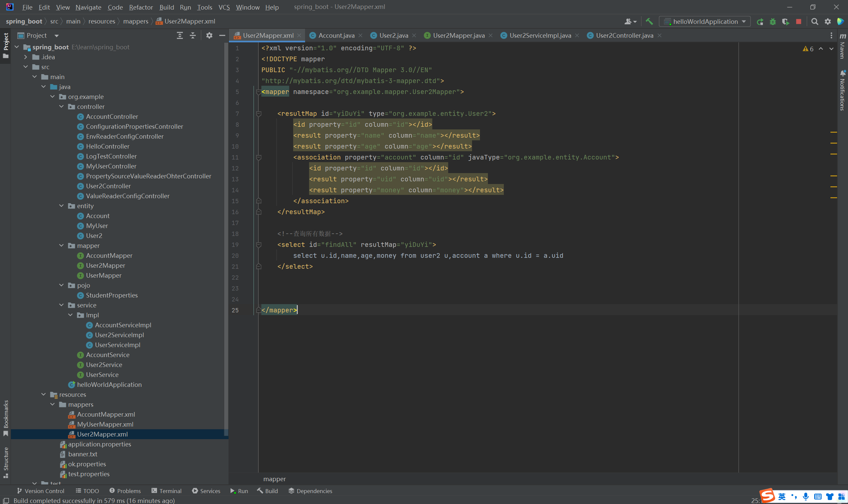Click Collapse All icon in Project panel
Image resolution: width=848 pixels, height=504 pixels.
click(193, 35)
